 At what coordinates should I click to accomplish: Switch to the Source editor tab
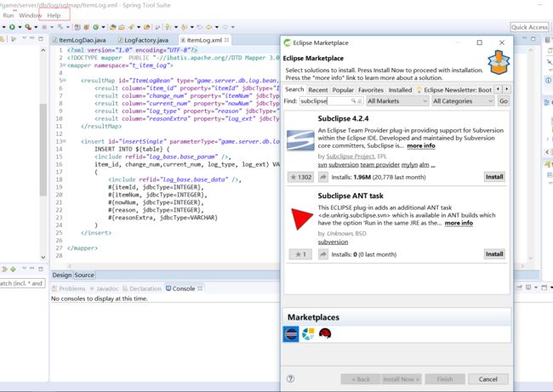[x=84, y=275]
